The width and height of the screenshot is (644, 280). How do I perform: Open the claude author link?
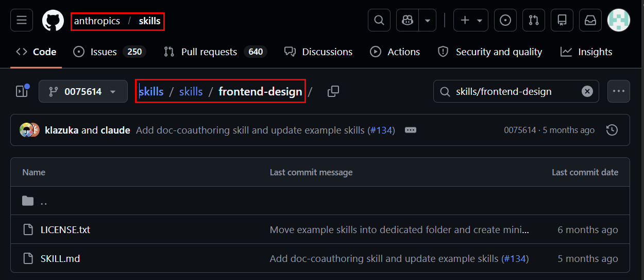coord(115,130)
